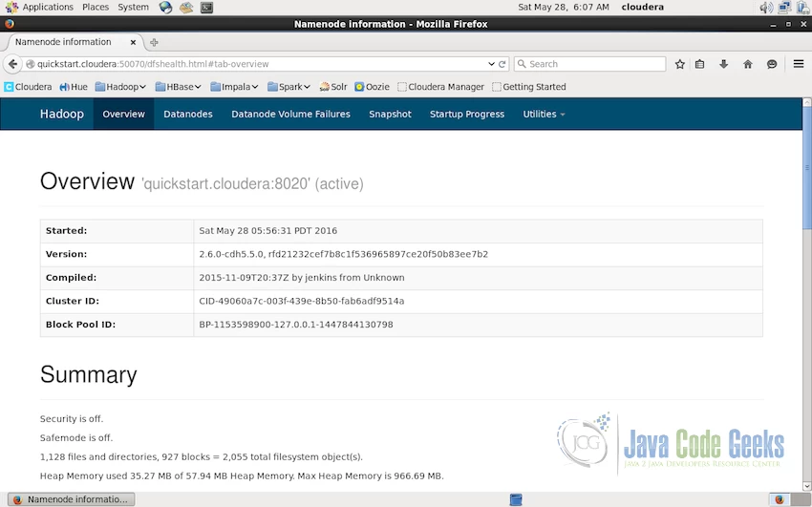Launch the terminal icon in top panel
This screenshot has height=507, width=812.
(206, 8)
